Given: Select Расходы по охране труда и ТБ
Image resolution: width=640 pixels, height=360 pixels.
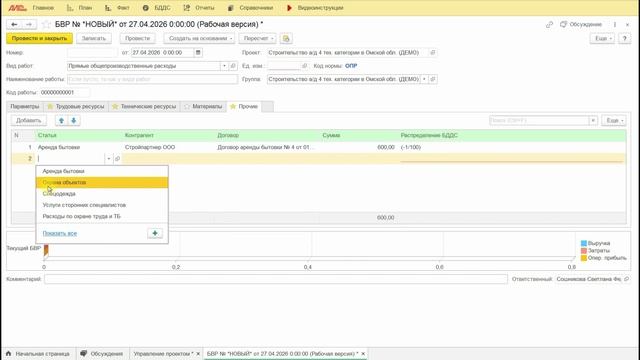Looking at the screenshot, I should tap(102, 216).
